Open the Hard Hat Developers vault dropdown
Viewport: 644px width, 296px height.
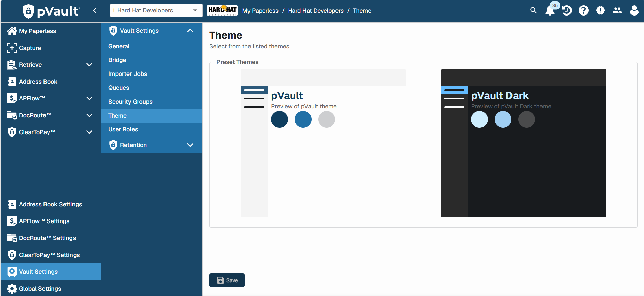coord(156,10)
